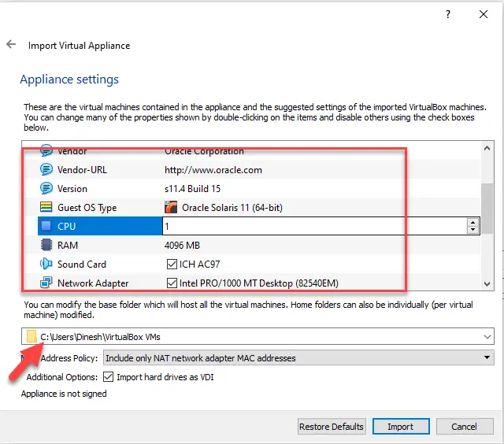Screen dimensions: 504x444
Task: Uncheck the Intel PRO/1000 MT Desktop checkbox
Action: coord(172,283)
